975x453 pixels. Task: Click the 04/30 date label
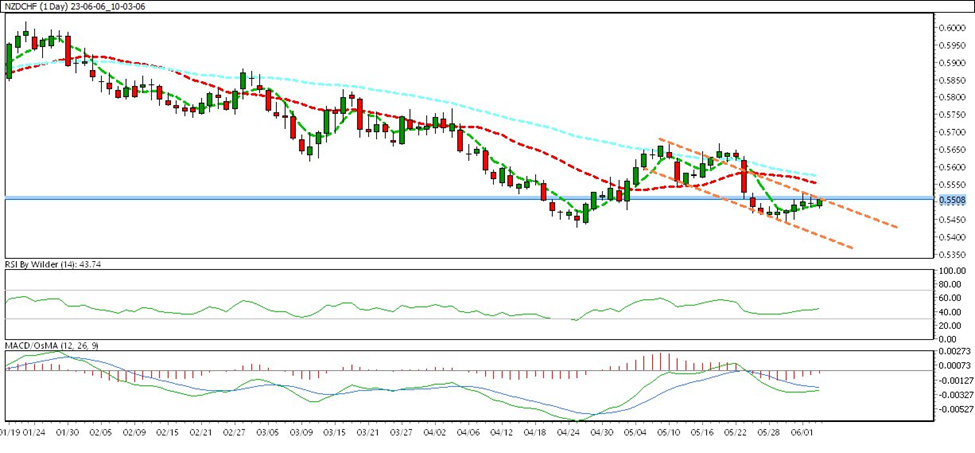[x=603, y=430]
